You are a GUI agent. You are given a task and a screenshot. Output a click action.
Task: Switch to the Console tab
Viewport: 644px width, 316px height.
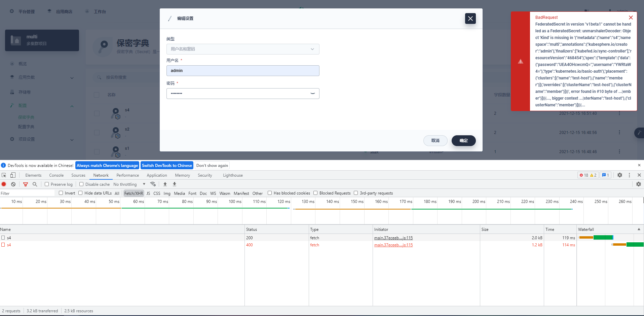coord(56,175)
